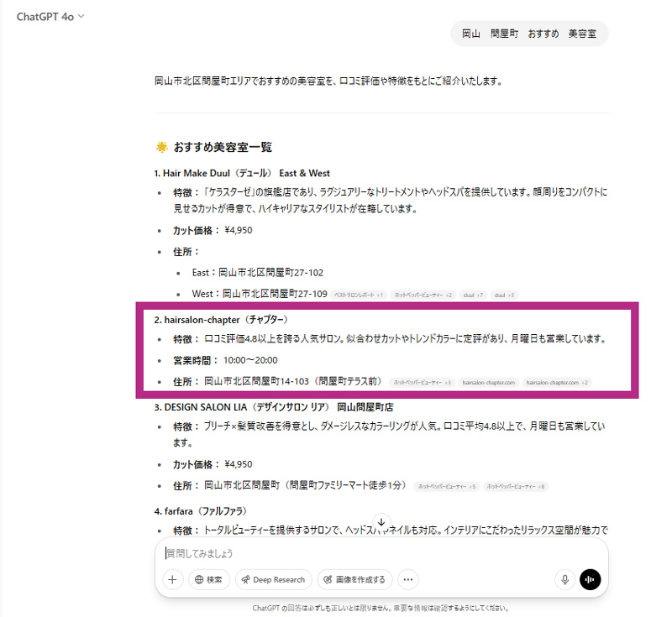
Task: Click the user message bubble 岡山 問屋町 おすすめ 美容室
Action: click(x=529, y=34)
